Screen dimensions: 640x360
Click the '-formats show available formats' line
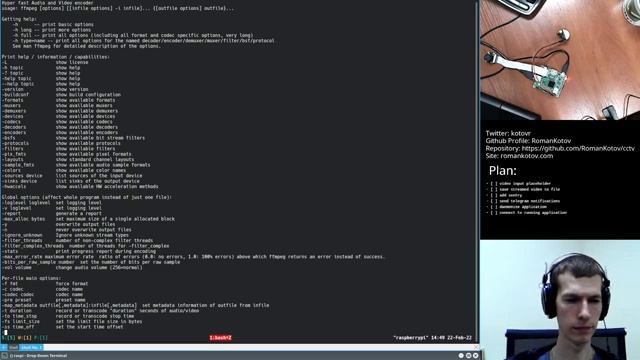coord(58,100)
